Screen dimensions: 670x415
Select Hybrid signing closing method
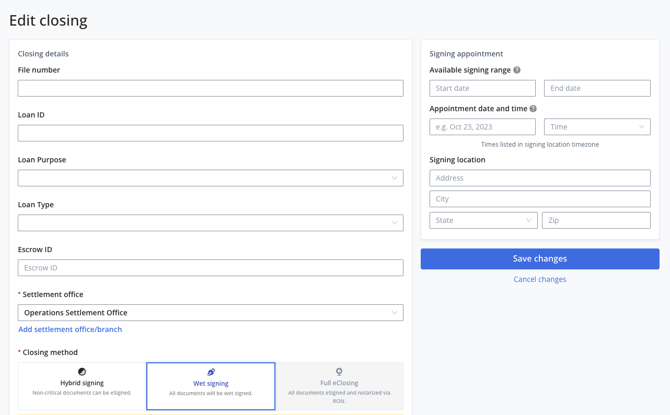pyautogui.click(x=82, y=386)
